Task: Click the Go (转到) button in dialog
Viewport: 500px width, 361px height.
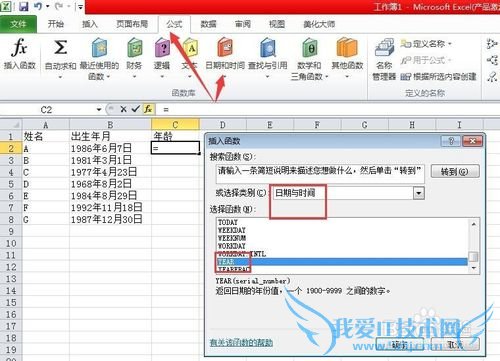Action: coord(455,172)
